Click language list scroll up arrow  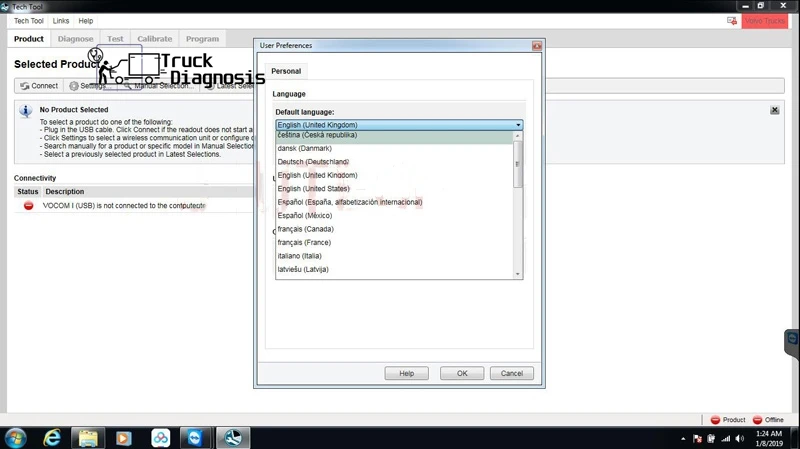point(518,136)
